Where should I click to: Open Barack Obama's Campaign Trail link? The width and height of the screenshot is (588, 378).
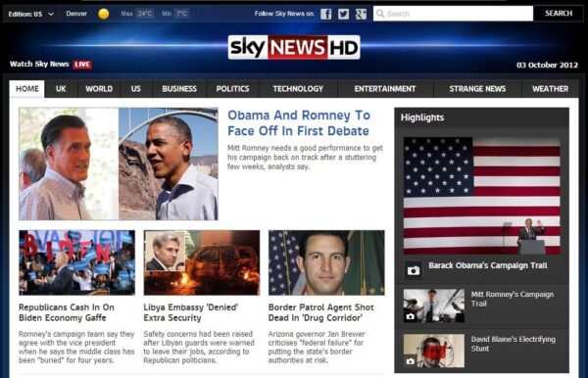coord(488,265)
